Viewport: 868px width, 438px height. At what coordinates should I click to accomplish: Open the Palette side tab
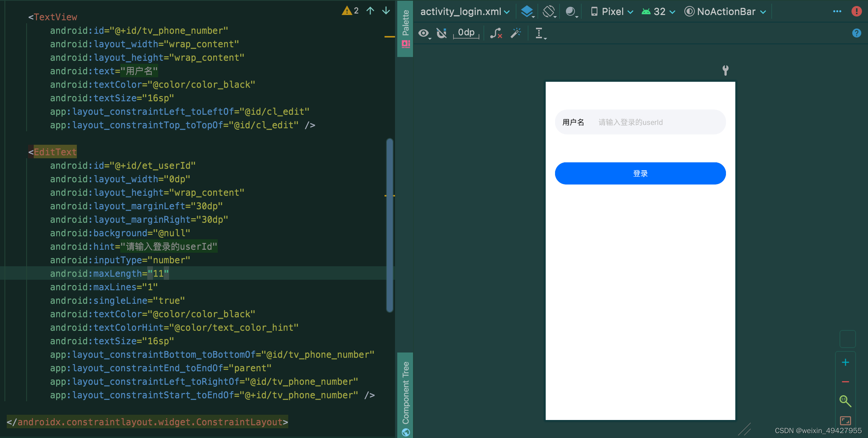pos(406,28)
